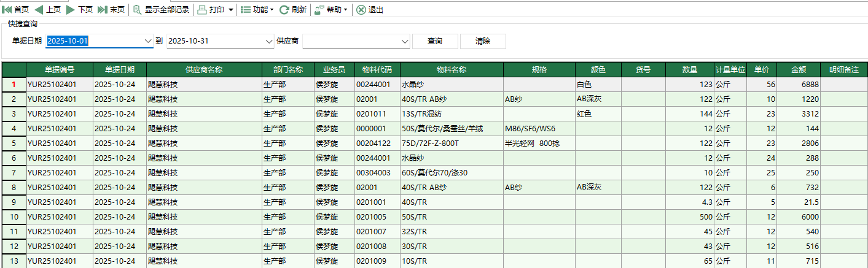Jump to last page (末页) icon
The width and height of the screenshot is (868, 268).
103,10
